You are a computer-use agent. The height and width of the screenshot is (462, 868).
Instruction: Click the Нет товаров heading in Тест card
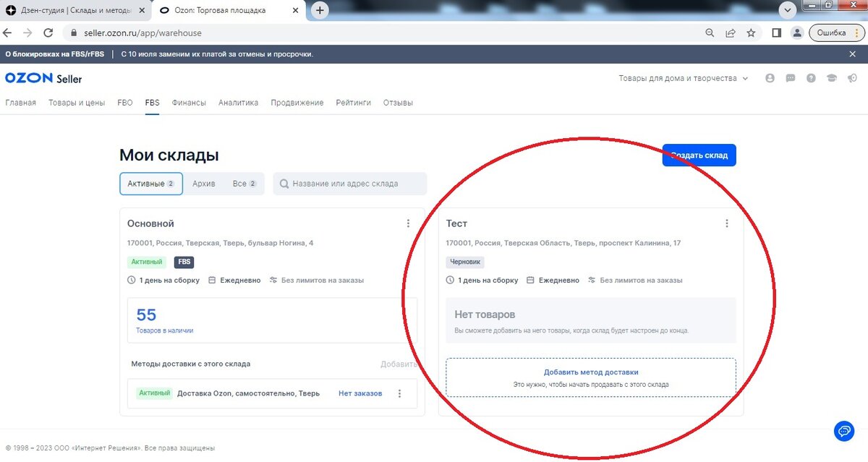(x=485, y=315)
